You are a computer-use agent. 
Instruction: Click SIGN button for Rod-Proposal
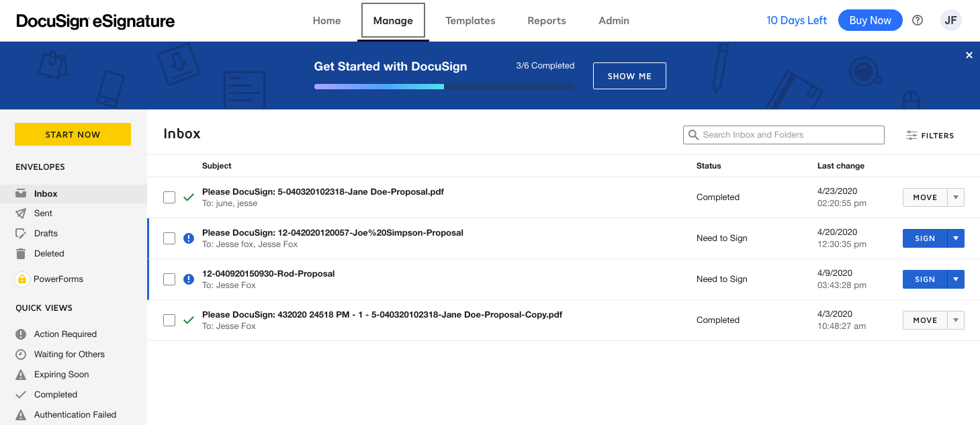(x=925, y=279)
